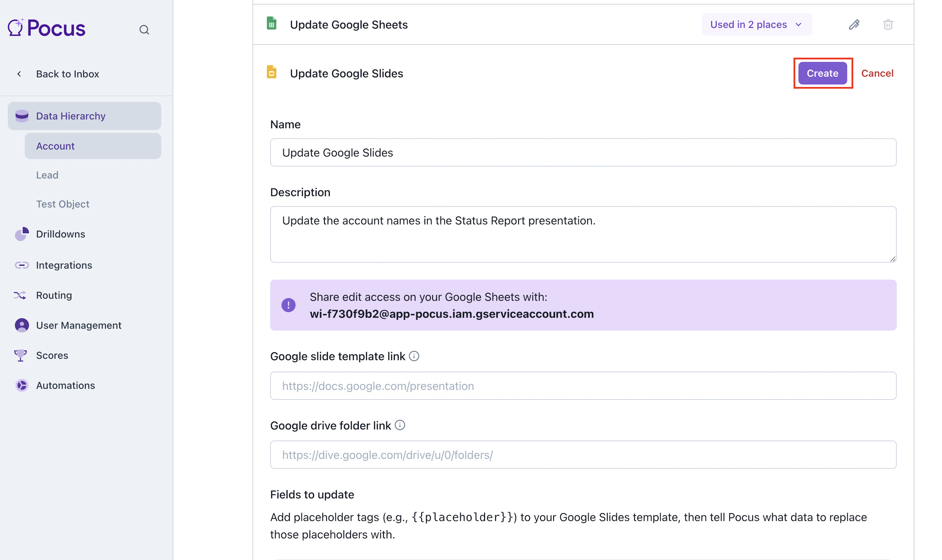Click the Google Sheets file icon
Image resolution: width=942 pixels, height=560 pixels.
271,24
